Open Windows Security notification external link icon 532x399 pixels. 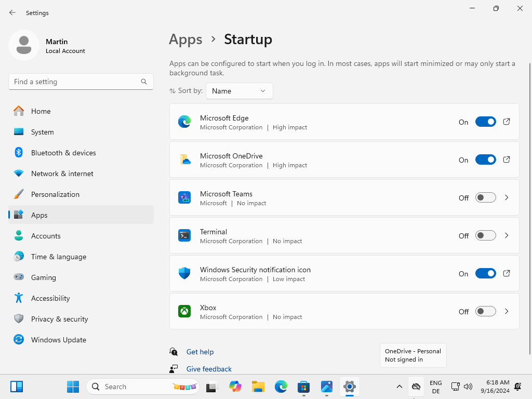[507, 273]
